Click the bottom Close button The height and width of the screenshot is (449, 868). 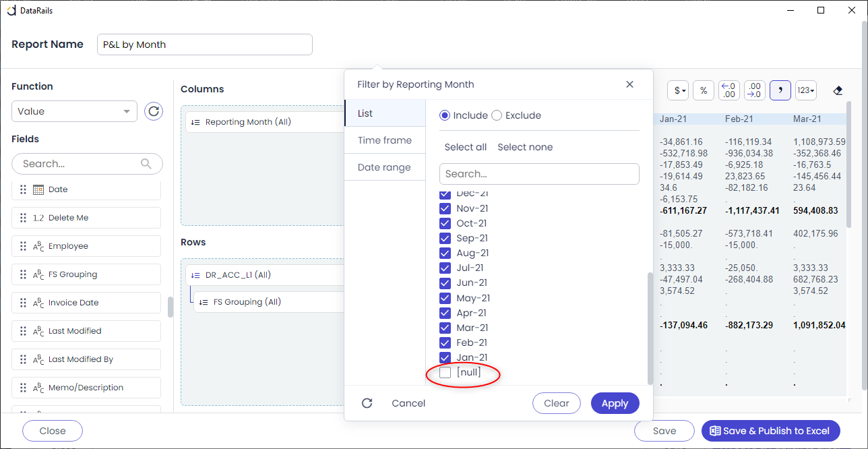click(x=53, y=431)
